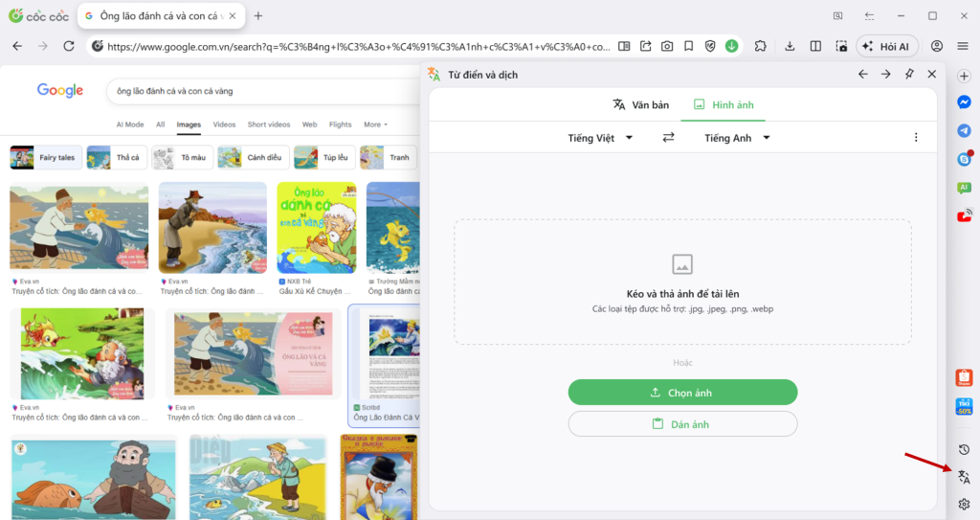The width and height of the screenshot is (980, 520).
Task: Toggle split view in the toolbar
Action: [815, 46]
